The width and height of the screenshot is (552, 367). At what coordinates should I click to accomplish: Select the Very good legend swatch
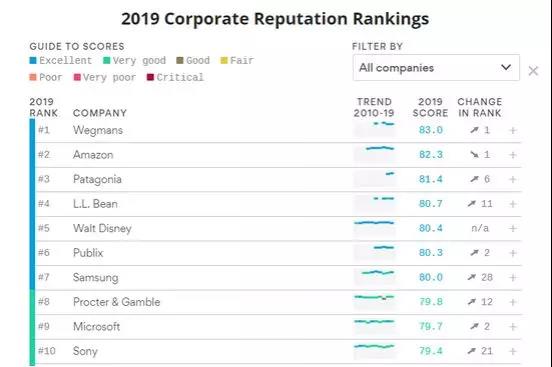point(107,60)
